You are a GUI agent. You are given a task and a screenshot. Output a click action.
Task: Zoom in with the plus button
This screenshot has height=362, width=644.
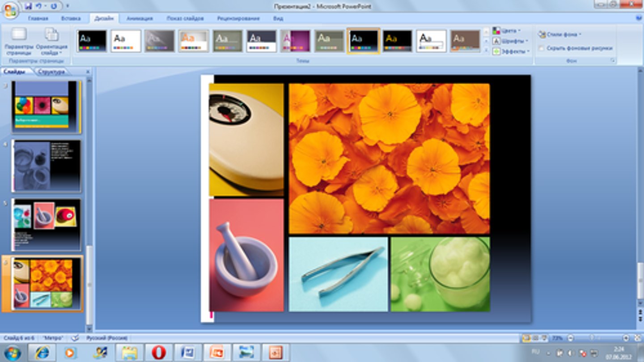[626, 338]
